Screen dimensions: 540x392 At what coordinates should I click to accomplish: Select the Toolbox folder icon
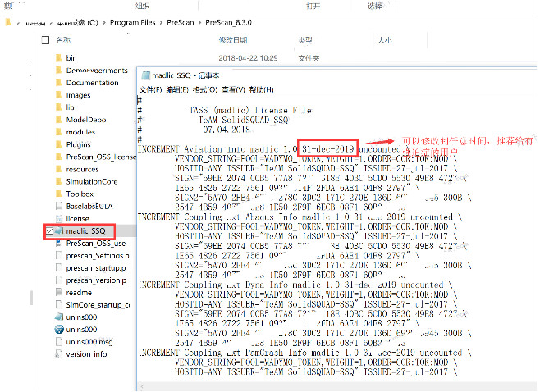pyautogui.click(x=57, y=194)
